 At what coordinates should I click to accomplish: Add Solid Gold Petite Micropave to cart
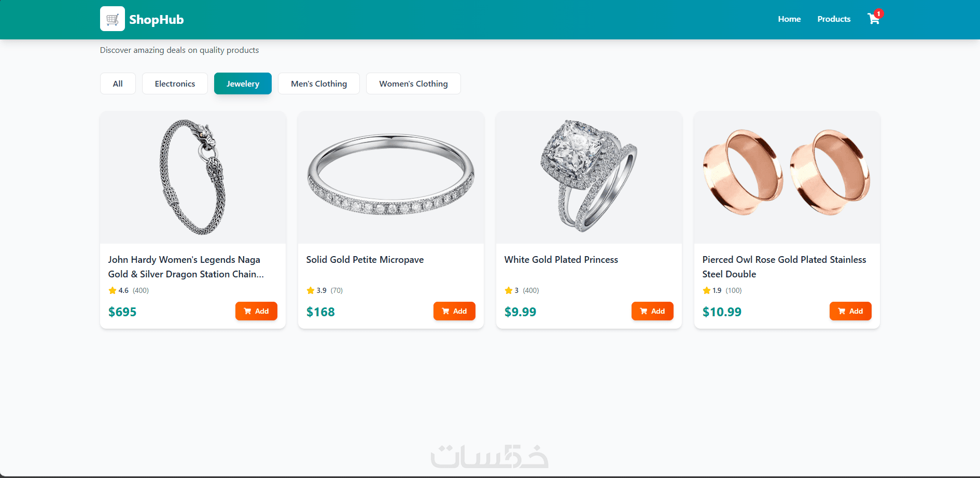(454, 311)
